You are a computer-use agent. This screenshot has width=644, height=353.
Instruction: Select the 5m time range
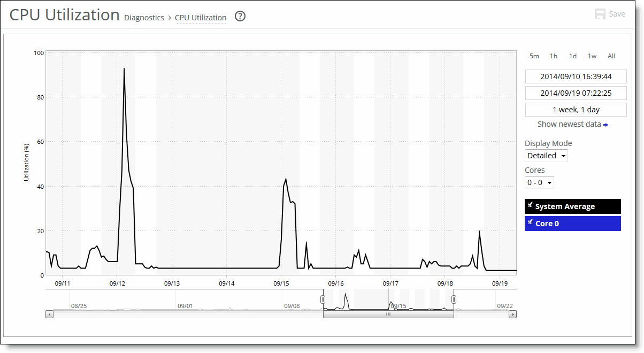pyautogui.click(x=534, y=56)
